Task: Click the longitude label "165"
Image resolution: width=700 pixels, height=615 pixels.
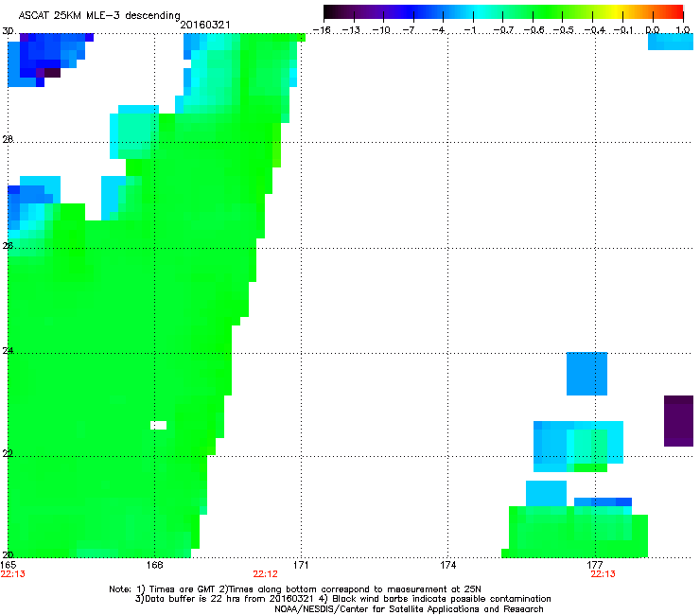Action: coord(9,565)
